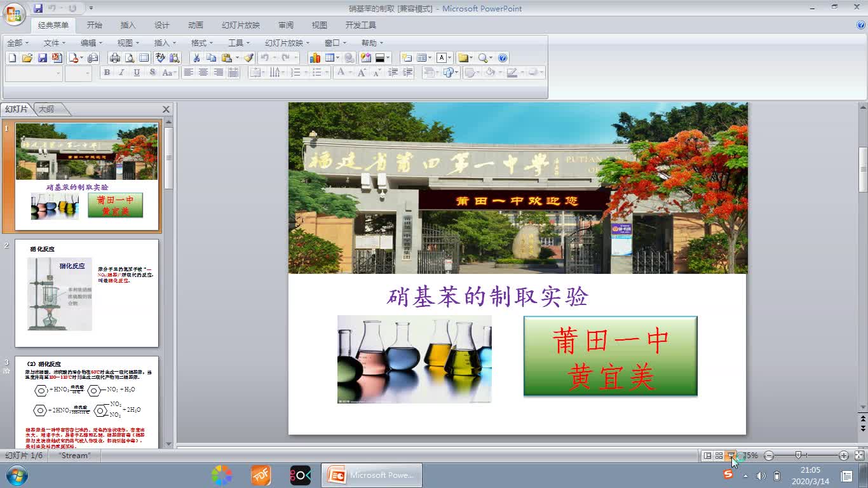The height and width of the screenshot is (488, 868).
Task: Open PowerPoint help question mark icon
Action: pyautogui.click(x=503, y=58)
